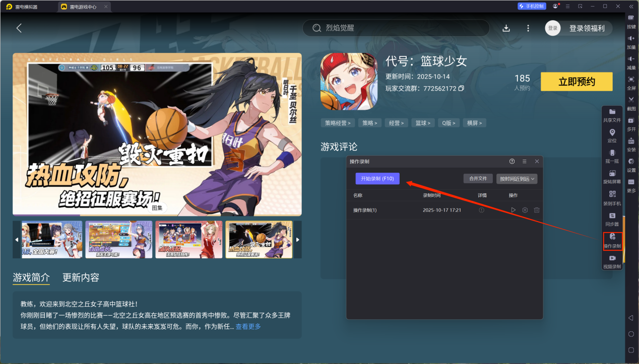Click the 旋转屏幕 rotate screen icon

click(x=612, y=173)
